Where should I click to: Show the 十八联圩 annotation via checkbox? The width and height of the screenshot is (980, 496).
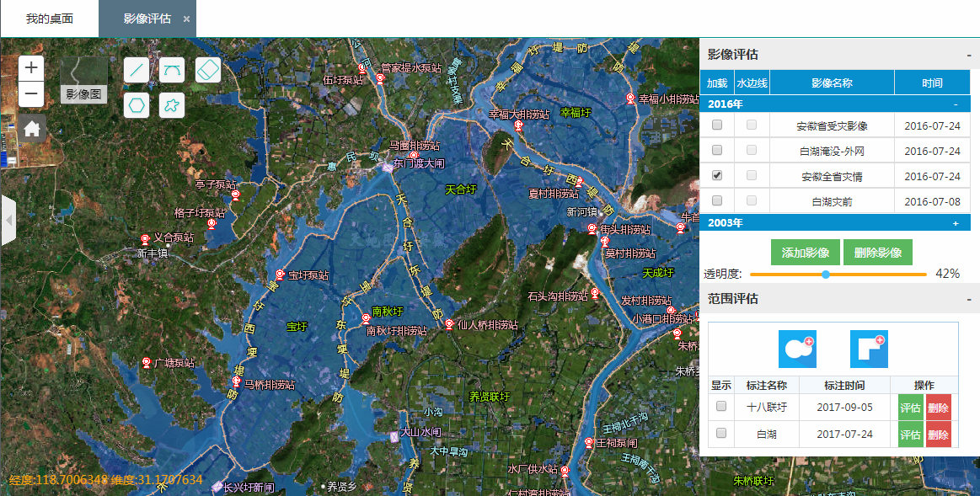(721, 407)
